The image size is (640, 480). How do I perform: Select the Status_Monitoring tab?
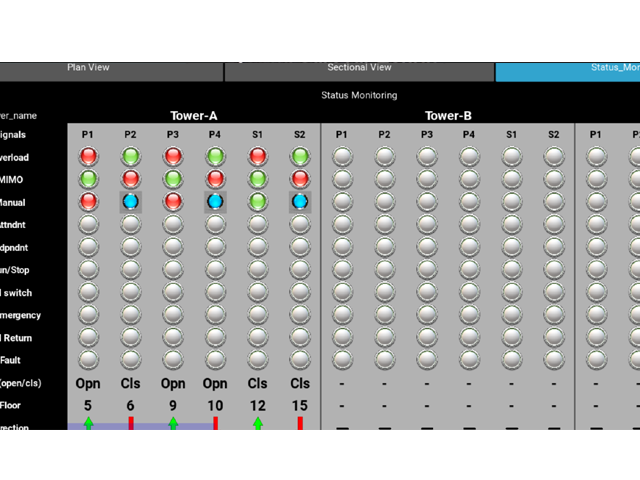(567, 69)
